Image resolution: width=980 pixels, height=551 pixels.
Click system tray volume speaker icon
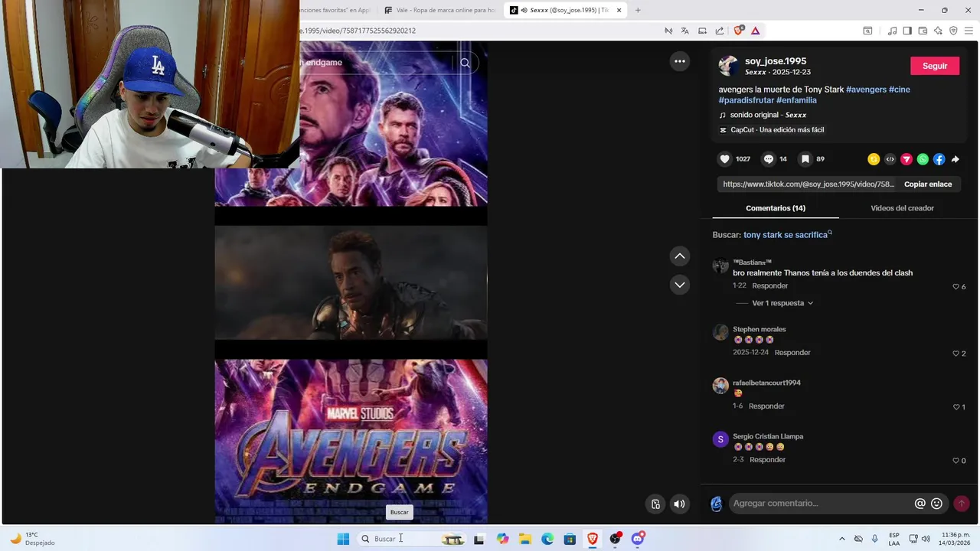(x=926, y=539)
